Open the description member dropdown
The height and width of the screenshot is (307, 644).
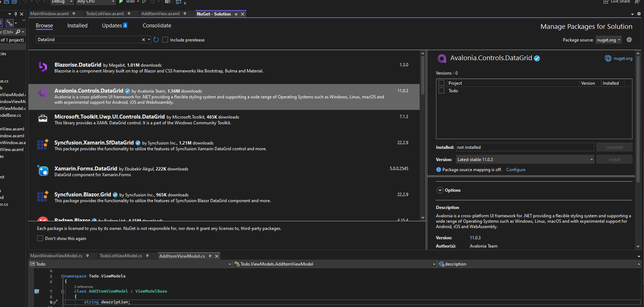[539, 264]
